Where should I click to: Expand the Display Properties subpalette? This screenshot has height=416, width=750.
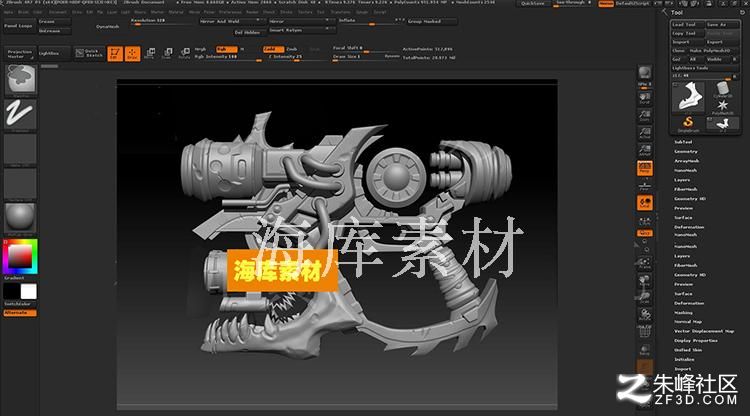[x=695, y=340]
